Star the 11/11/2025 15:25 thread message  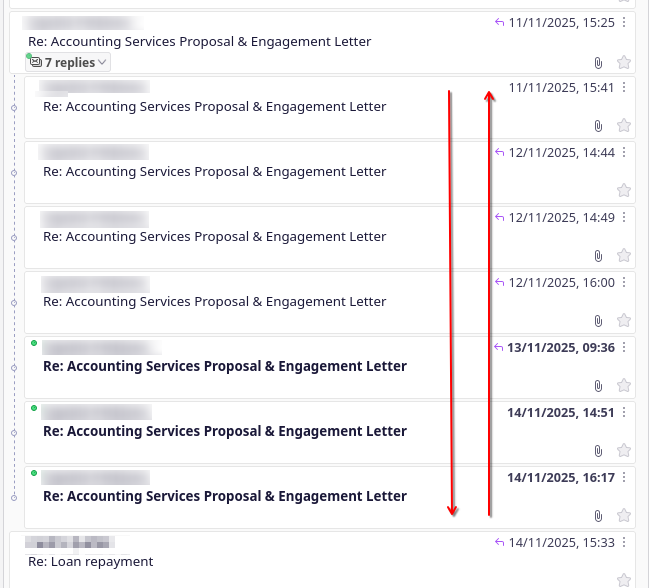pos(624,62)
